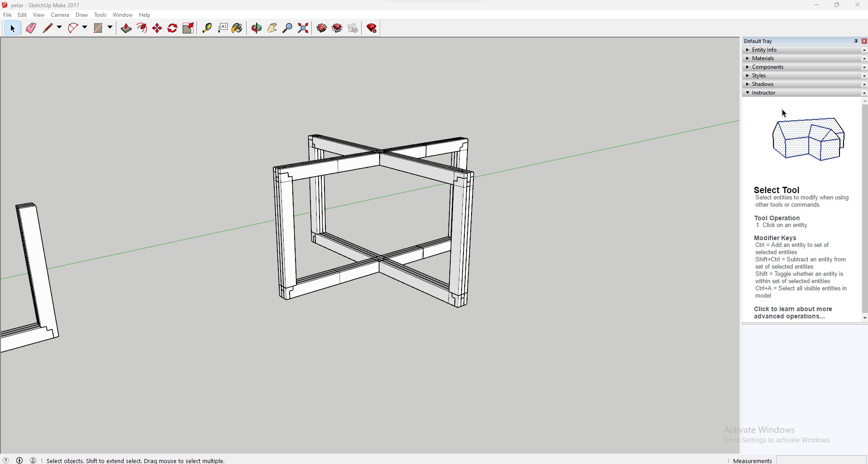The image size is (868, 464).
Task: Open the Tools menu
Action: coord(100,15)
